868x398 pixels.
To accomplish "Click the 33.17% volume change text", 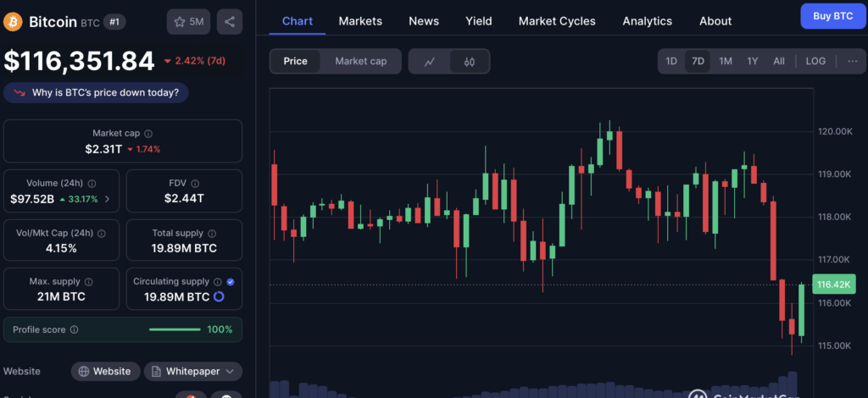I will pos(83,199).
